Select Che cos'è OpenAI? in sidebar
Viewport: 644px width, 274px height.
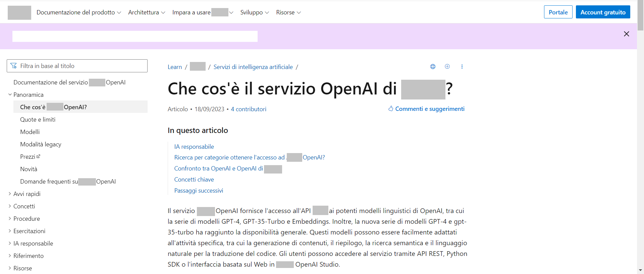pyautogui.click(x=80, y=107)
